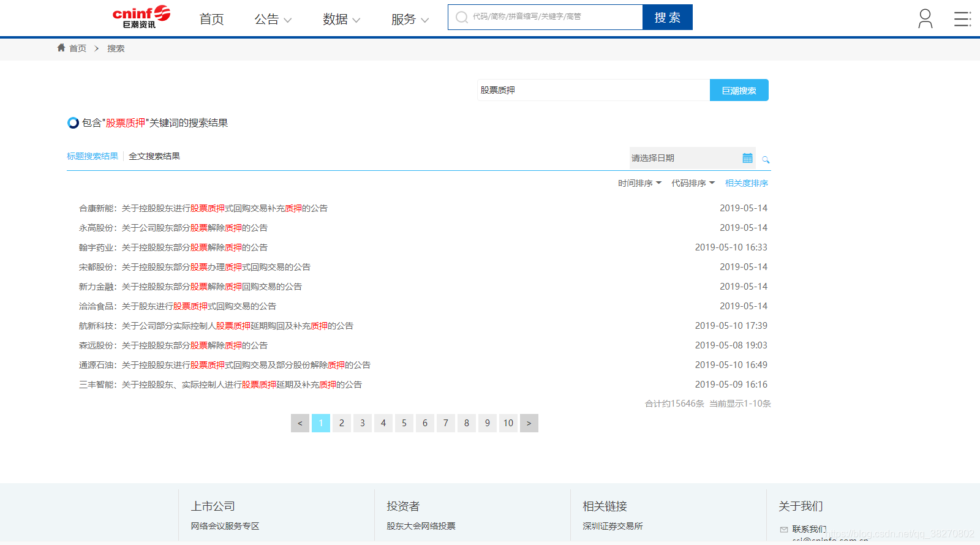Image resolution: width=980 pixels, height=545 pixels.
Task: Click the magnifier icon in the top search box
Action: [462, 17]
